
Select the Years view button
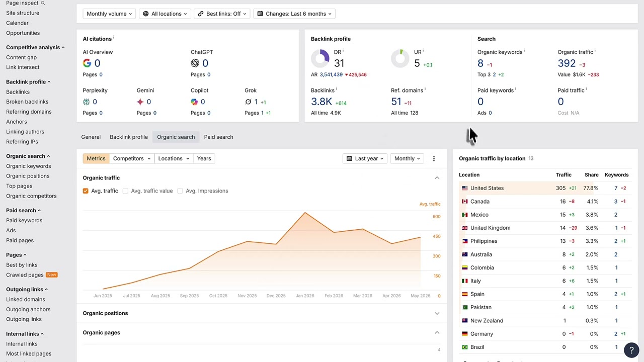(x=204, y=158)
